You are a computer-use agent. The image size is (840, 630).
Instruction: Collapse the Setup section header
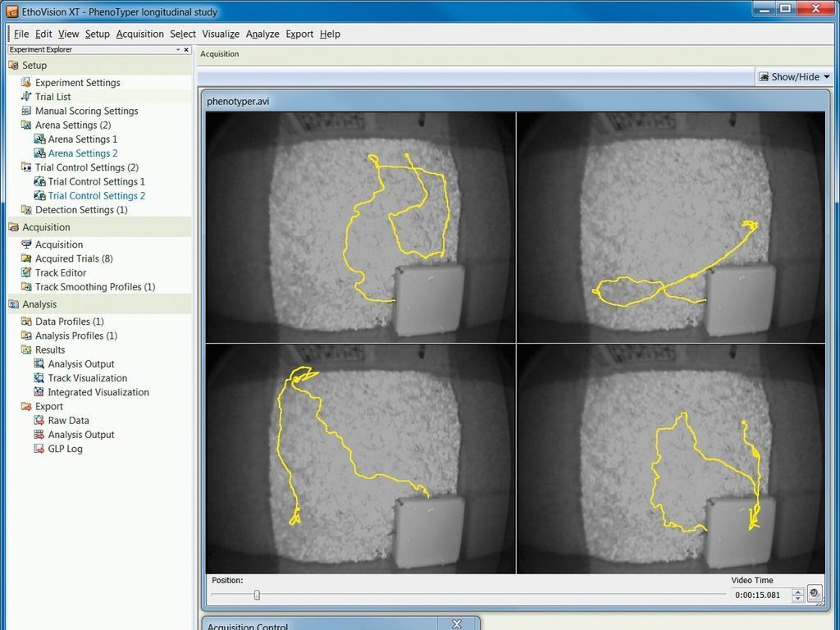coord(100,66)
